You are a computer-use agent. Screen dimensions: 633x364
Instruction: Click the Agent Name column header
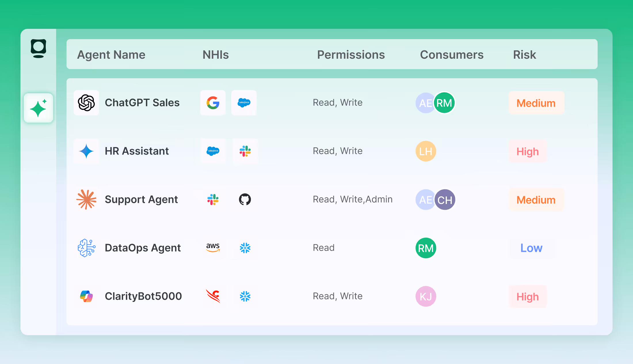pos(111,54)
